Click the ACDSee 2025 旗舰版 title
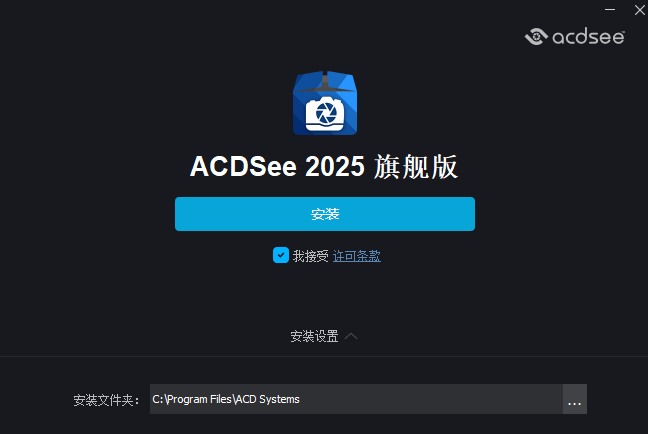This screenshot has height=434, width=648. click(x=324, y=167)
